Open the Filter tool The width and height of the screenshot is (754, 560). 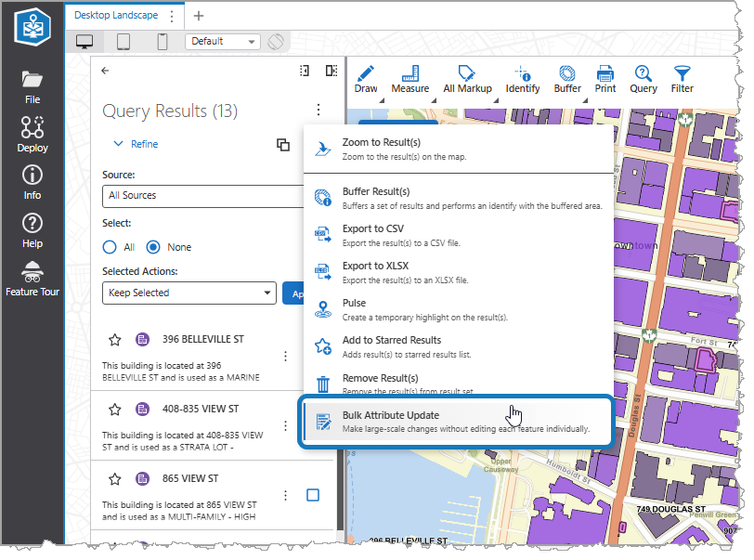pyautogui.click(x=682, y=78)
